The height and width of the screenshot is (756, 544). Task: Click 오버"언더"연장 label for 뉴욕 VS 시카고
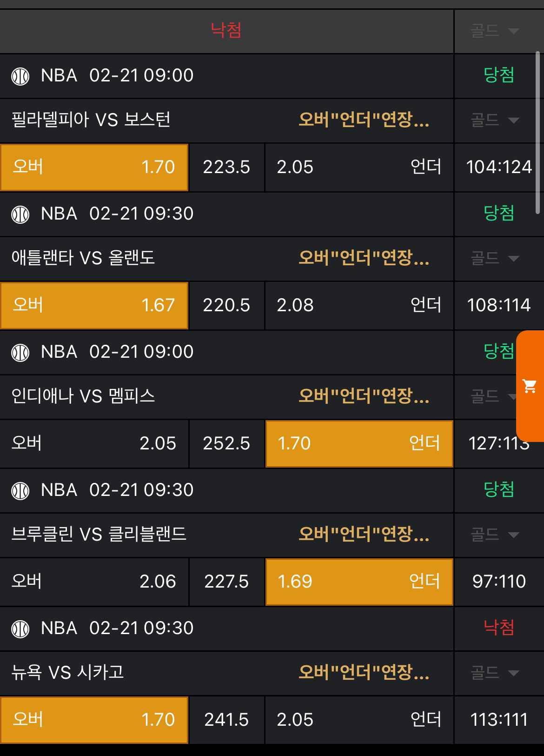coord(364,672)
